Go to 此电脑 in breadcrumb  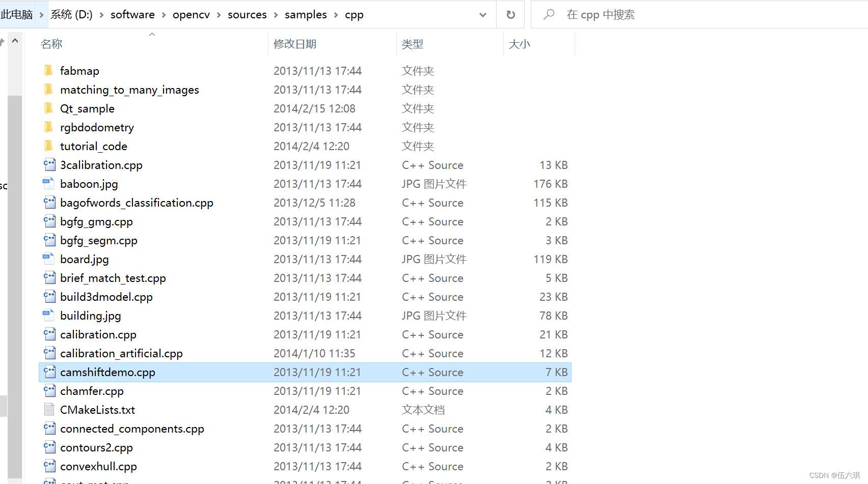click(17, 15)
